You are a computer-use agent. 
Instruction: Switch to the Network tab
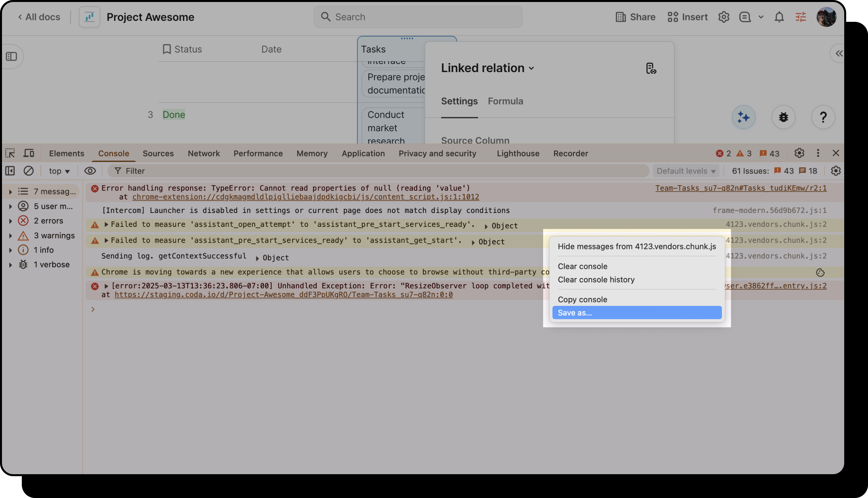[203, 153]
